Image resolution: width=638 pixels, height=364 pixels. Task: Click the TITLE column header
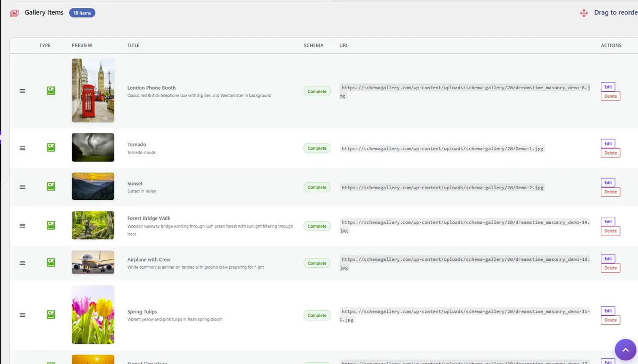click(133, 46)
